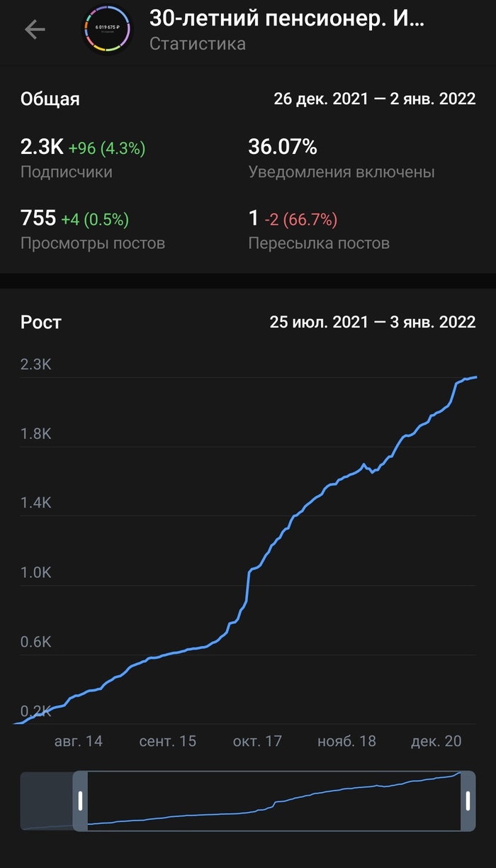This screenshot has width=496, height=868.
Task: Click the dimmed area left of range selector
Action: point(47,801)
